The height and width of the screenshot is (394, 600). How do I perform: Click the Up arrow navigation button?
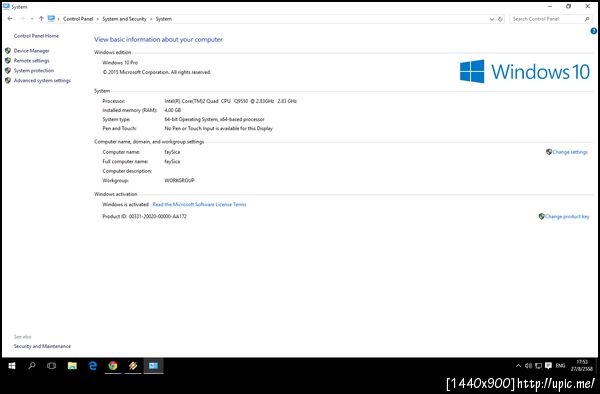point(41,18)
